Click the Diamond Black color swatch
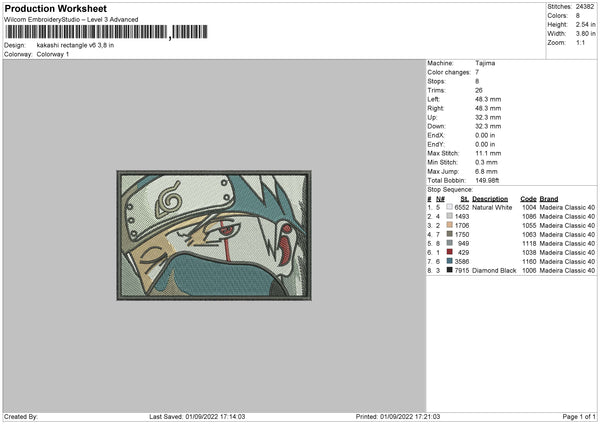600x424 pixels. pos(449,270)
